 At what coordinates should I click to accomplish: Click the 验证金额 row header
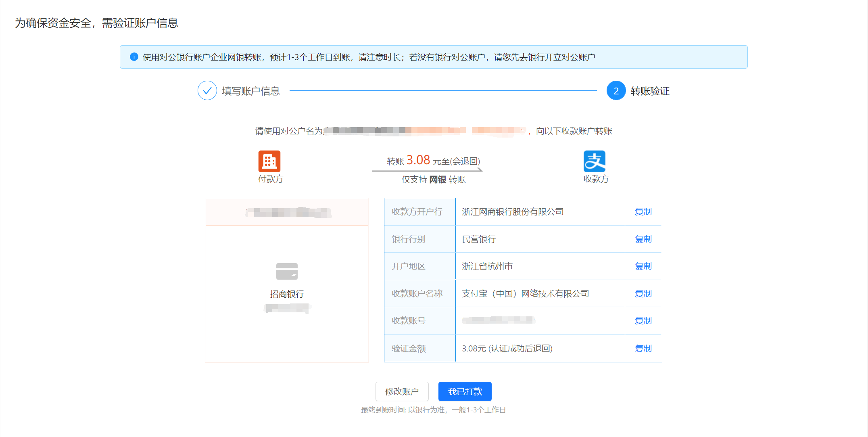point(420,348)
